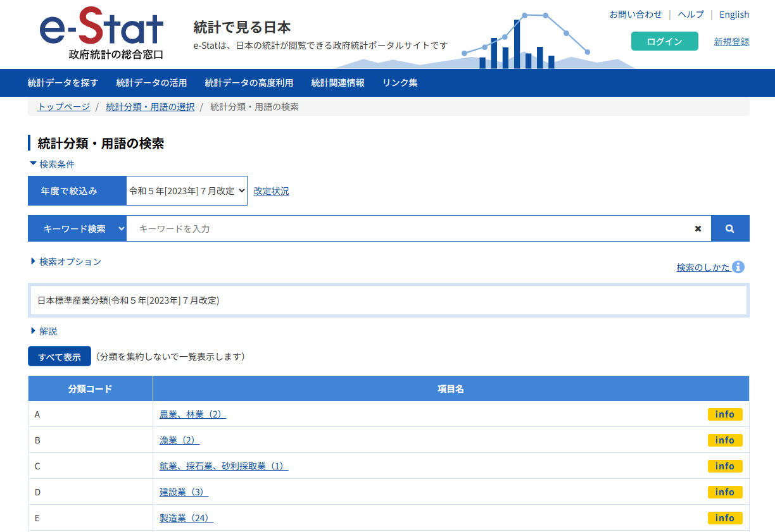Open info for 建設業 row
The image size is (775, 532).
tap(725, 492)
